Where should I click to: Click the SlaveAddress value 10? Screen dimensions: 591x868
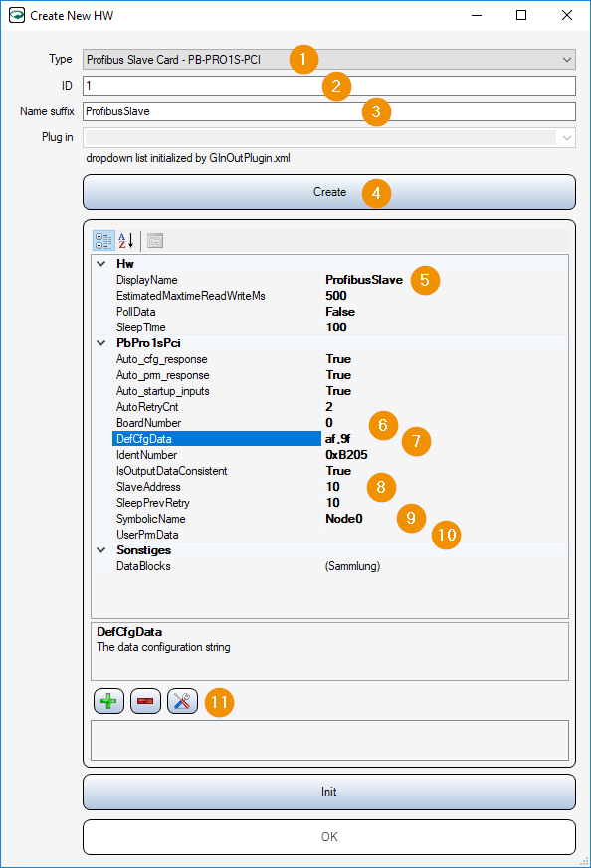point(332,487)
